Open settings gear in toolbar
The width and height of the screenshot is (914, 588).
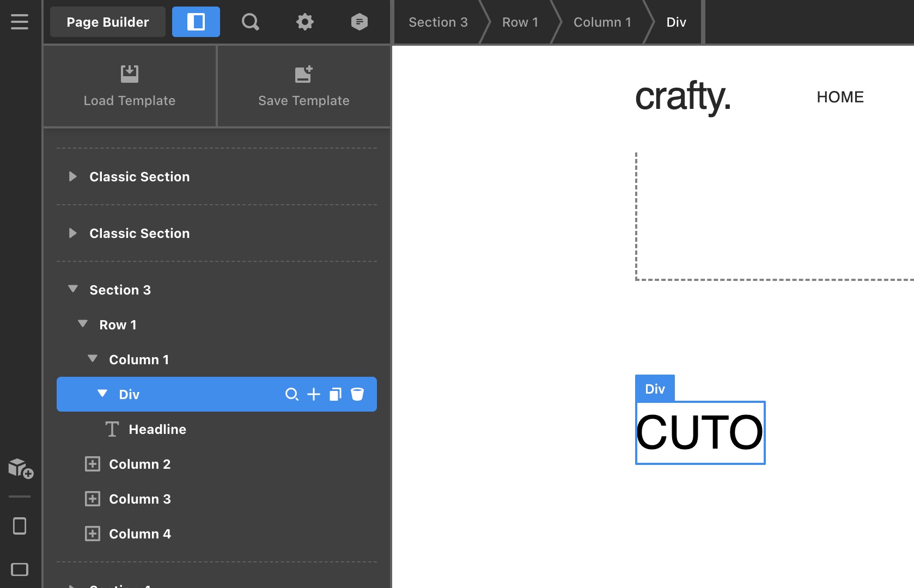(304, 22)
